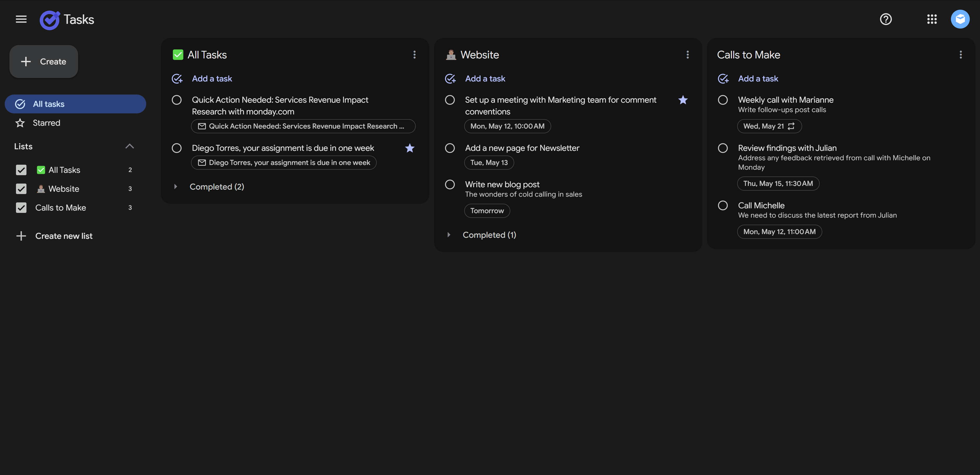Uncheck the Calls to Make list checkbox
The width and height of the screenshot is (980, 475).
(x=21, y=208)
